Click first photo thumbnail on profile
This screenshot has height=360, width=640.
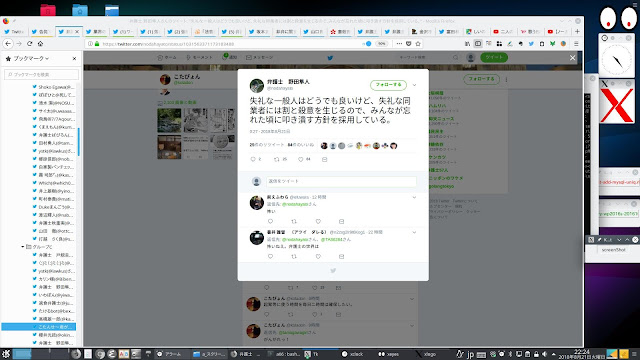click(x=169, y=120)
